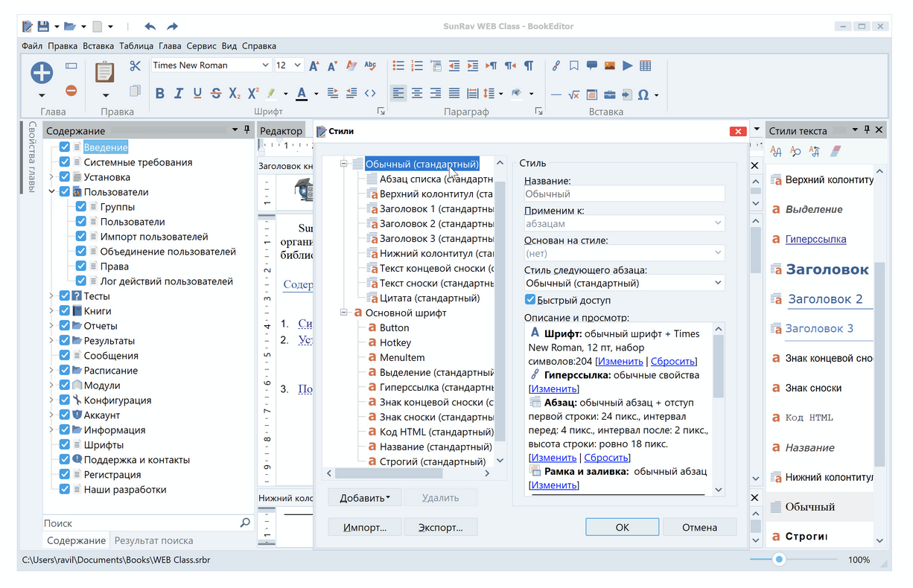Image resolution: width=913 pixels, height=588 pixels.
Task: Uncheck the Введение chapter checkbox
Action: pos(65,147)
